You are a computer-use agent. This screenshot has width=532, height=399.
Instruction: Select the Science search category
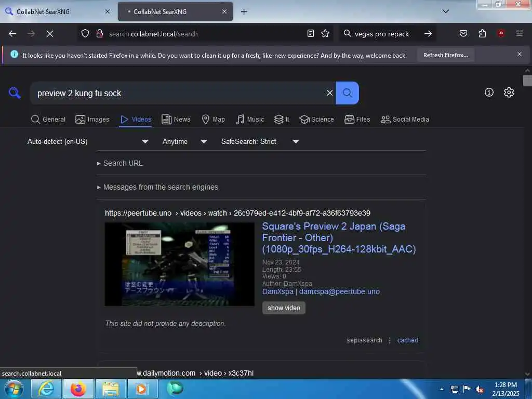[316, 119]
